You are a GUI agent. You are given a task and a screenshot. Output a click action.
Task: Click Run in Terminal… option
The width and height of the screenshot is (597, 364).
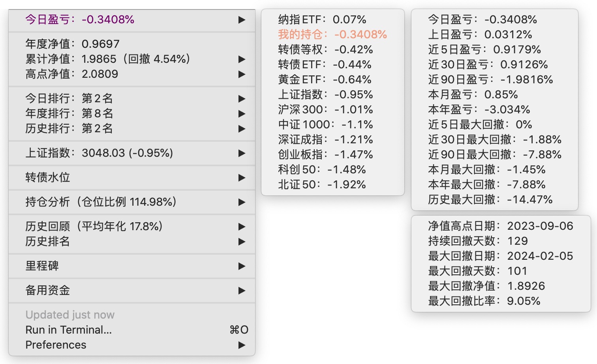[x=69, y=330]
